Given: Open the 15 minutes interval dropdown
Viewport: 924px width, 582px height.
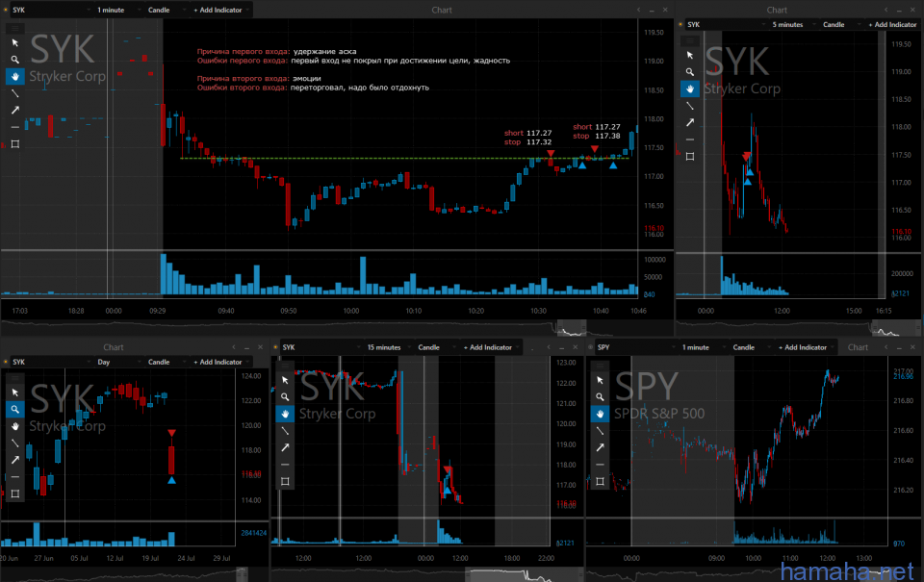Looking at the screenshot, I should pos(385,347).
